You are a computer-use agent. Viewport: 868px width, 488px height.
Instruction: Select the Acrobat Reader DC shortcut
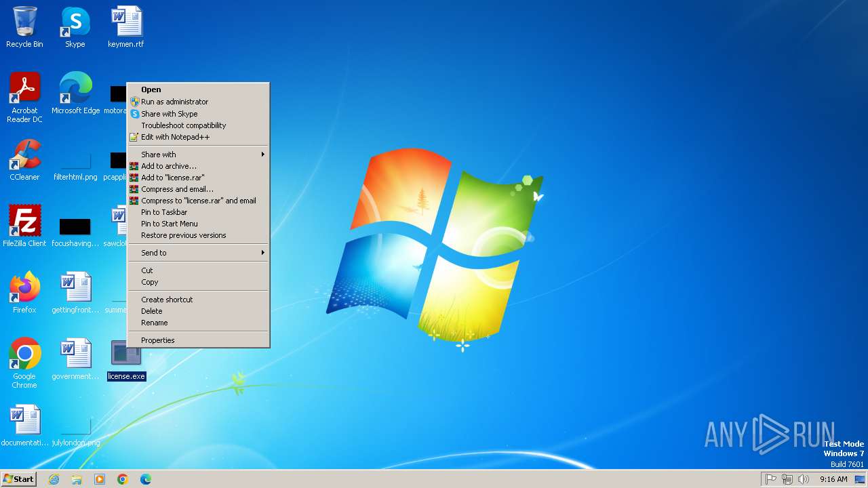coord(24,98)
